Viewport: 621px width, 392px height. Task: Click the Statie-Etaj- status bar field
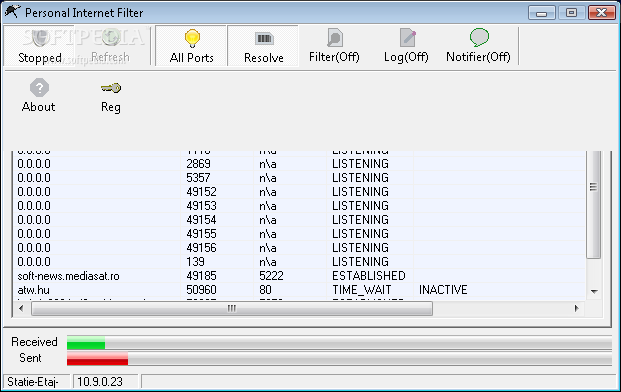pyautogui.click(x=36, y=382)
